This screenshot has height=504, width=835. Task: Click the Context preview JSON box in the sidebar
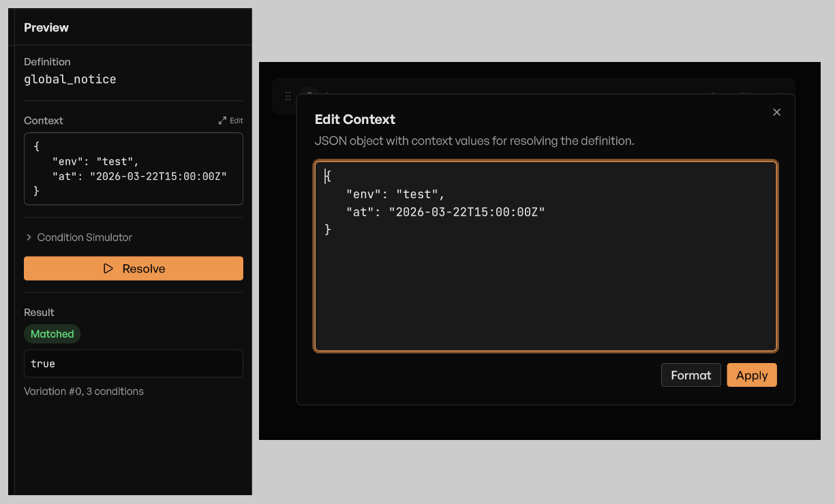pyautogui.click(x=134, y=169)
